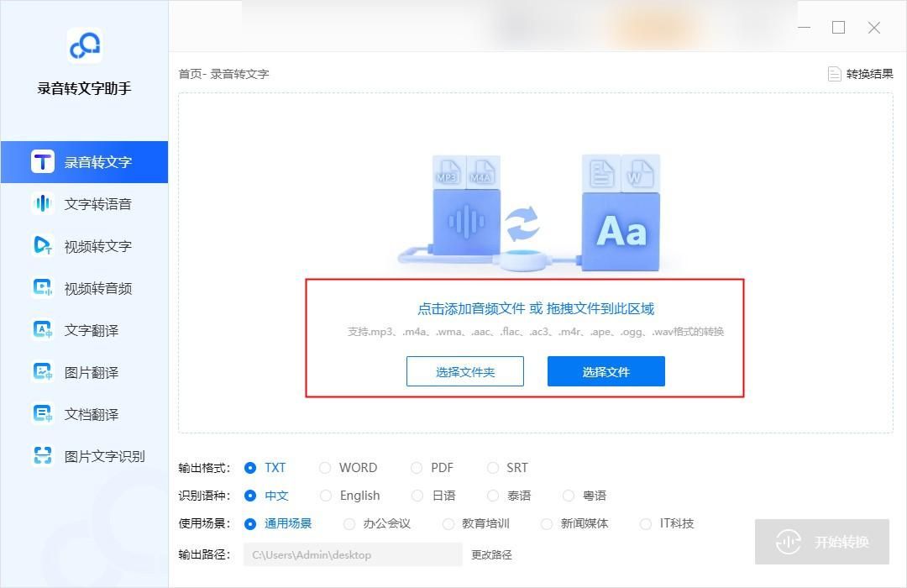Image resolution: width=907 pixels, height=588 pixels.
Task: Click the blue 选择文件 button
Action: 606,371
